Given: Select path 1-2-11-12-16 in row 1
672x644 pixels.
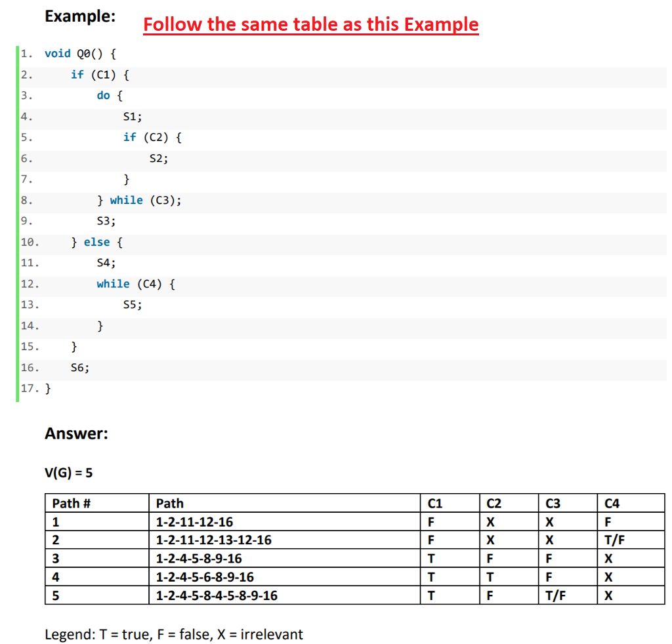Looking at the screenshot, I should pos(195,521).
